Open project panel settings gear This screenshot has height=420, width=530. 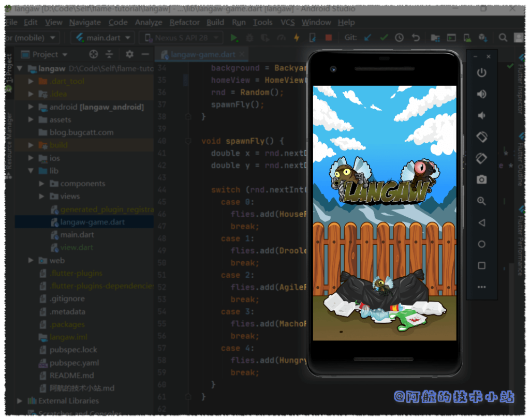[129, 54]
